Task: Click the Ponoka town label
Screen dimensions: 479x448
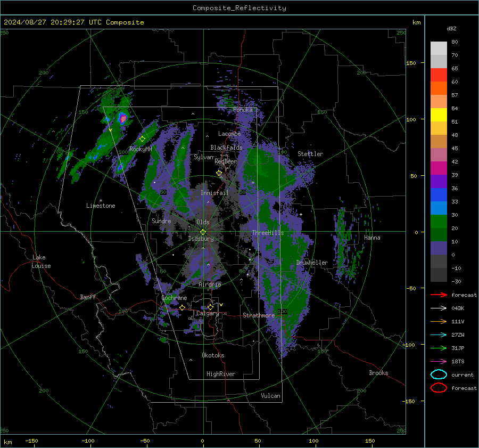Action: click(243, 110)
